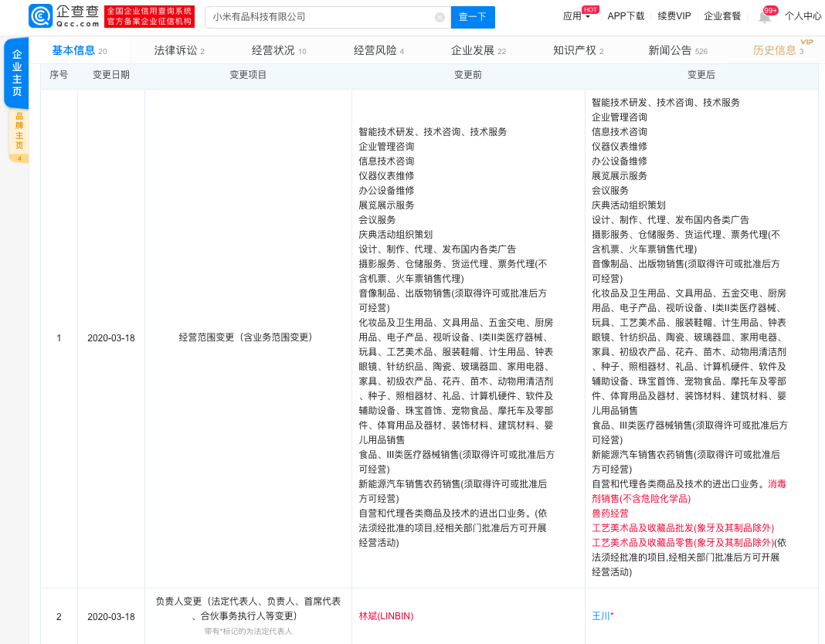
Task: Click the 变更前 column header
Action: coord(468,75)
